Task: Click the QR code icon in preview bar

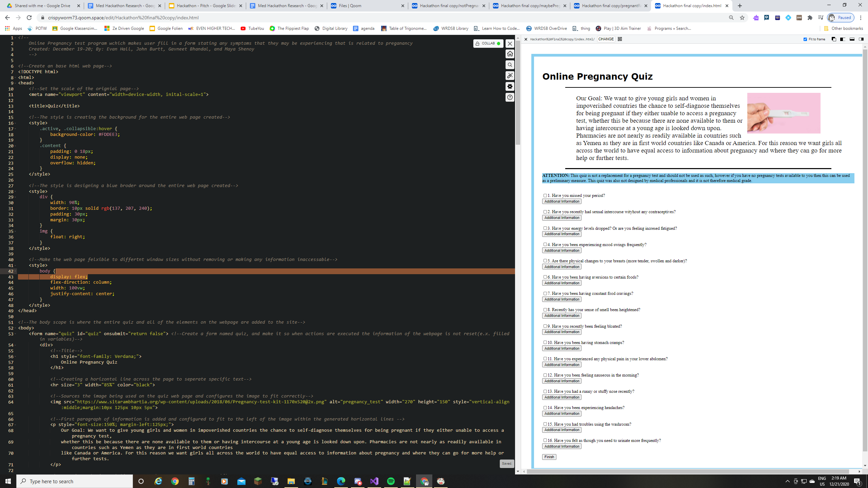Action: coord(620,39)
